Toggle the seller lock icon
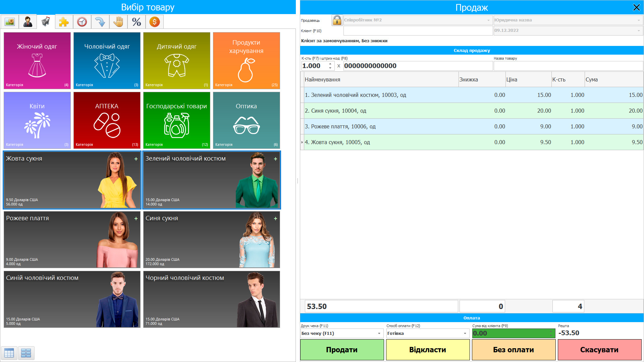644x362 pixels. point(337,20)
